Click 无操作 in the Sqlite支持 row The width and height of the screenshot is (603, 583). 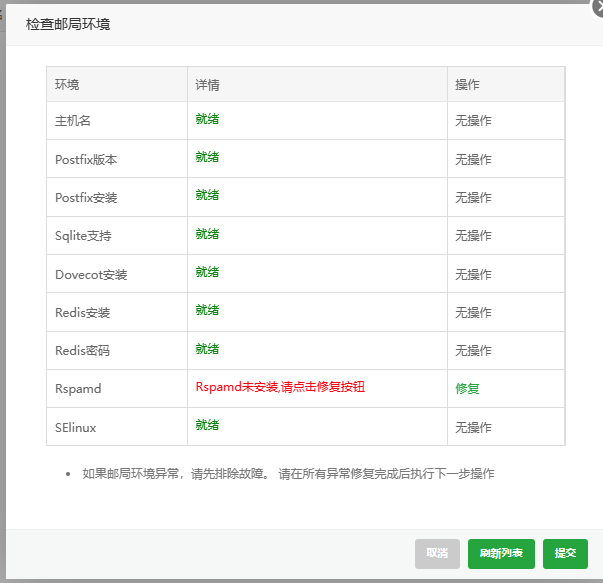coord(473,235)
